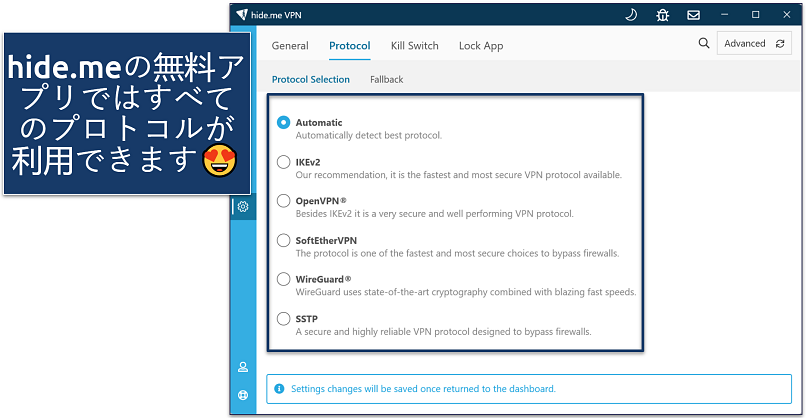
Task: Choose the OpenVPN protocol radio button
Action: point(284,201)
